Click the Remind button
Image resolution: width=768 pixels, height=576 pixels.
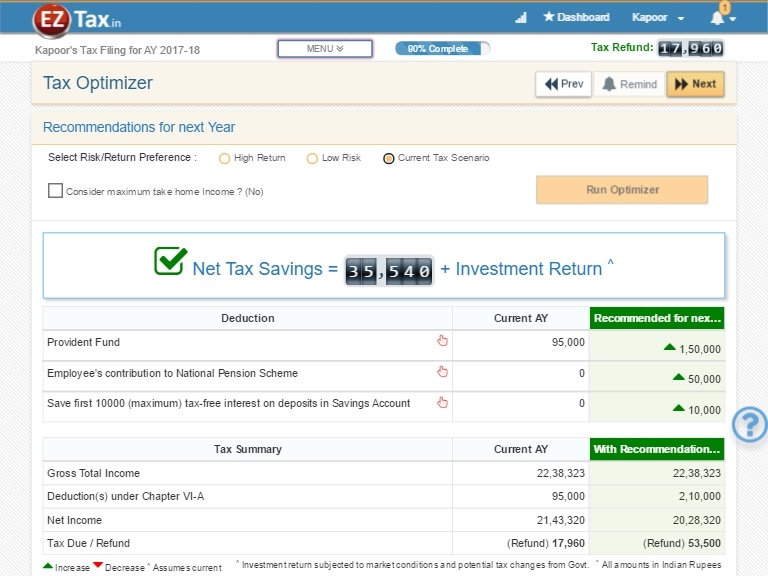tap(629, 84)
